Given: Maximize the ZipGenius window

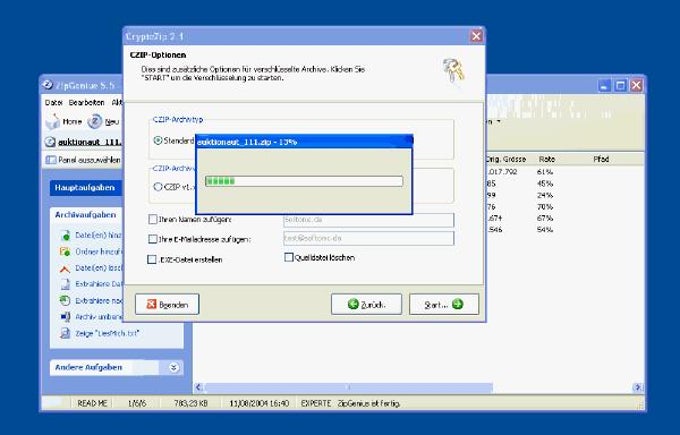Looking at the screenshot, I should tap(620, 85).
